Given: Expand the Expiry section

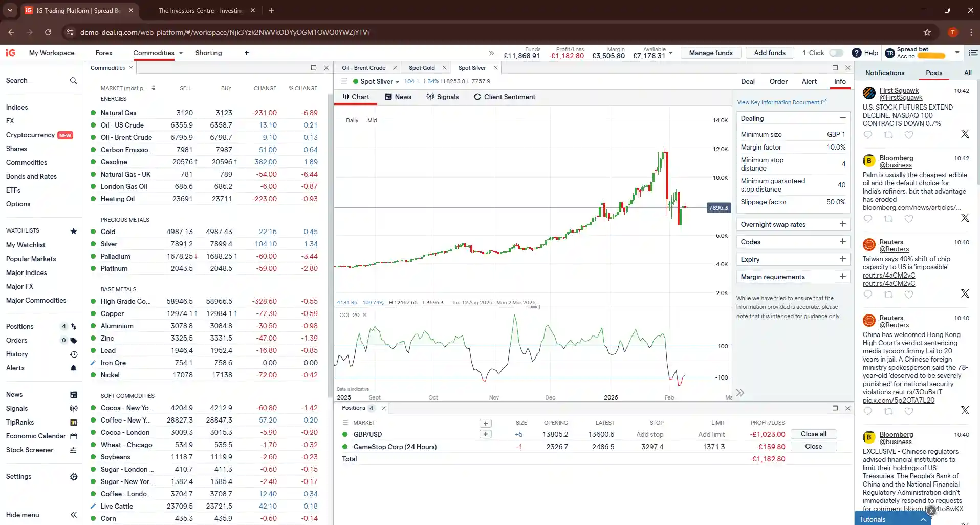Looking at the screenshot, I should click(x=842, y=259).
